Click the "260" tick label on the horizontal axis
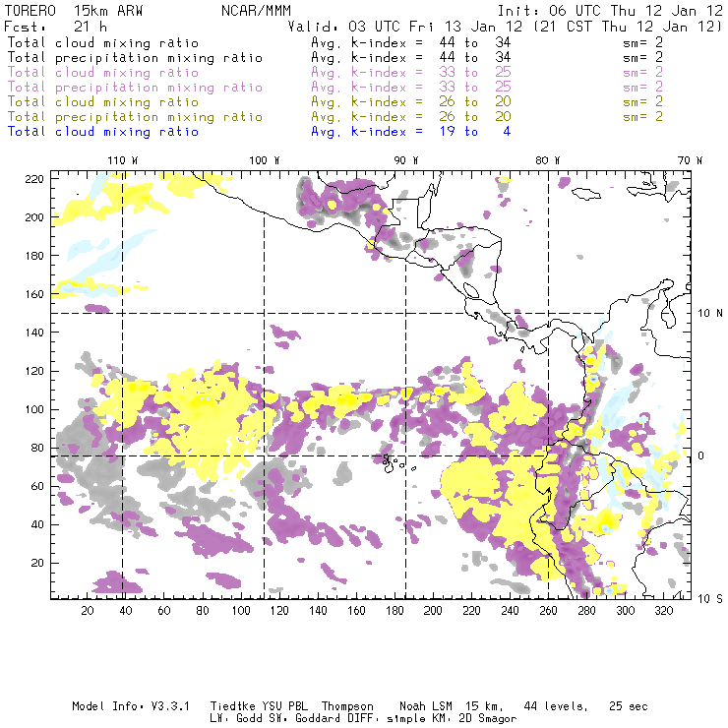This screenshot has width=728, height=728. pos(548,611)
